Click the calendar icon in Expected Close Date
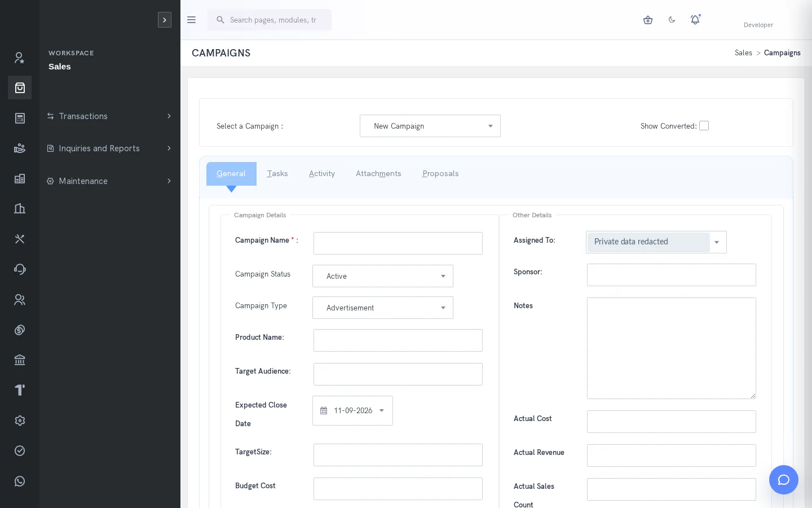Viewport: 812px width, 508px height. coord(324,410)
